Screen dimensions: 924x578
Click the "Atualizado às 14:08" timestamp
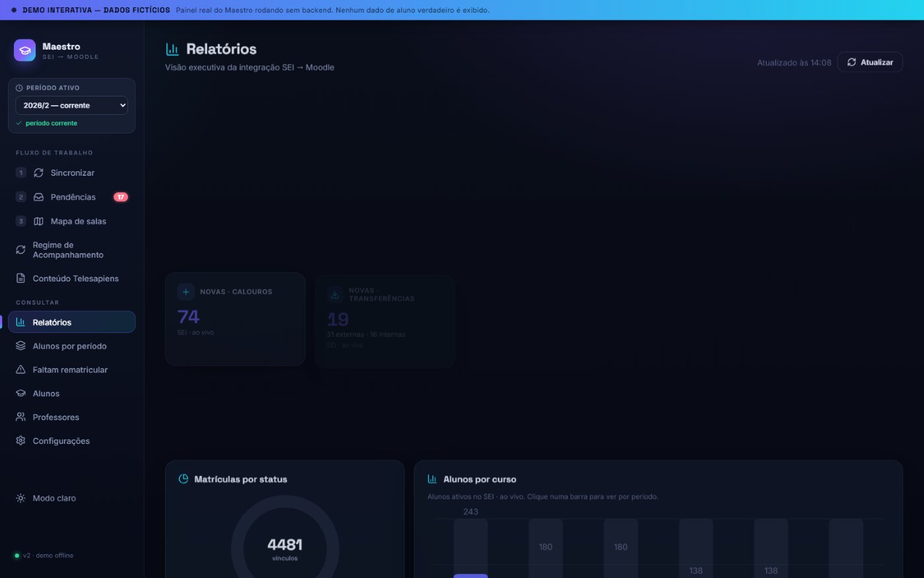(794, 63)
